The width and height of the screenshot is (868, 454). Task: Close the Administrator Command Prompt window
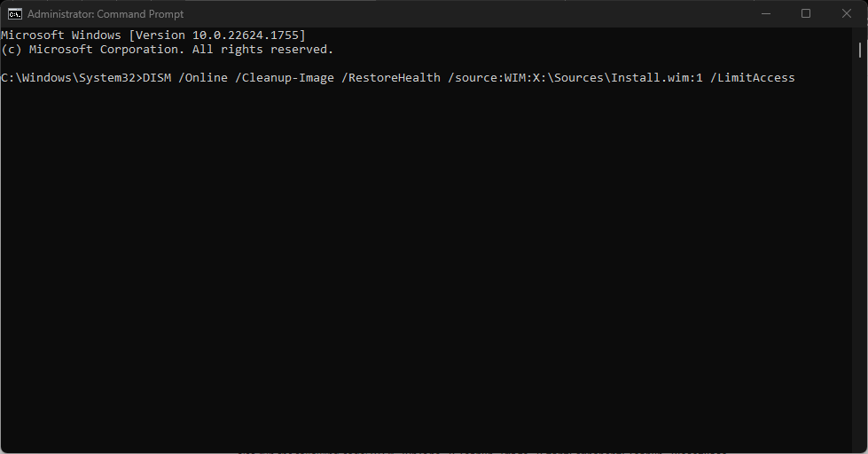[846, 13]
